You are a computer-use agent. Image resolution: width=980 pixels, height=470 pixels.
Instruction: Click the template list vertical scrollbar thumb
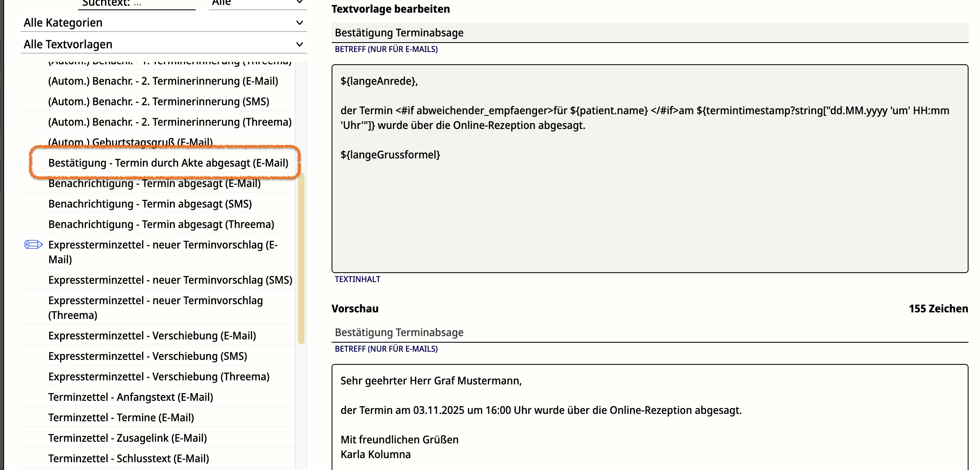[301, 258]
